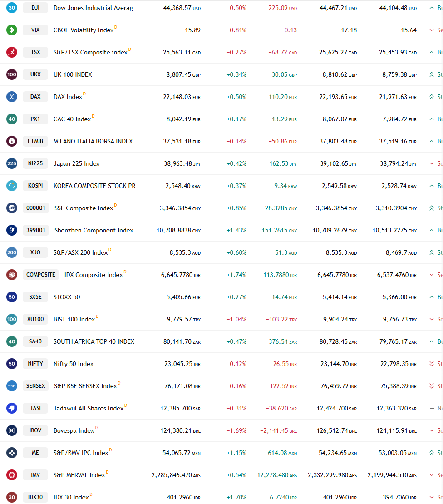This screenshot has height=504, width=443.
Task: Open SOUTH AFRICA TOP 40 INDEX link
Action: click(94, 342)
